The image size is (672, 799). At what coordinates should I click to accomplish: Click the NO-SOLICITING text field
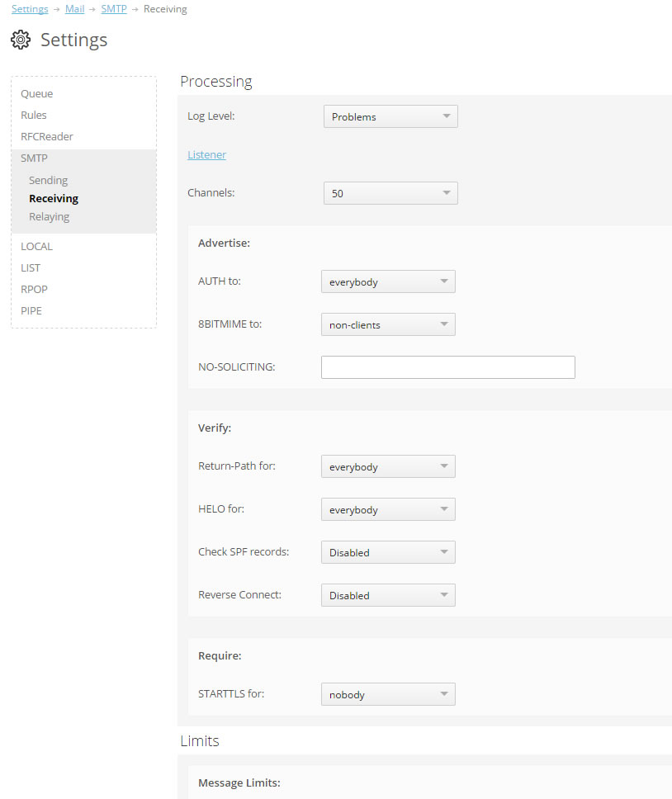447,367
